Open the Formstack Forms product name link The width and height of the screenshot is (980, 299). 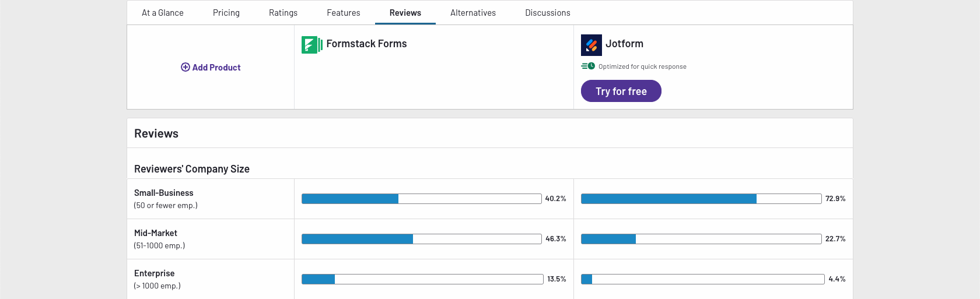366,44
